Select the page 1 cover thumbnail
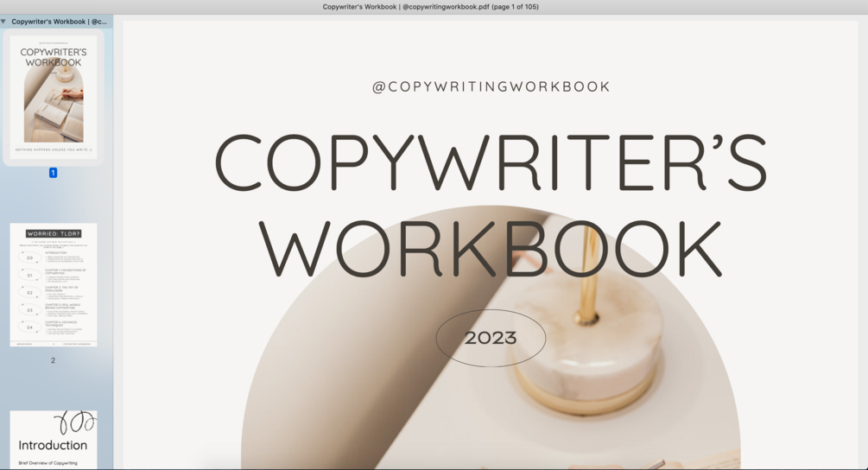The height and width of the screenshot is (470, 868). 54,98
